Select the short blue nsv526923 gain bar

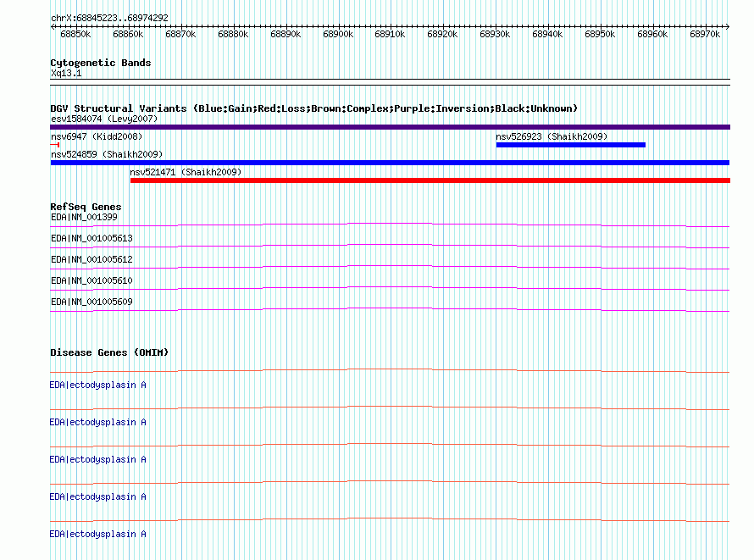click(x=571, y=145)
